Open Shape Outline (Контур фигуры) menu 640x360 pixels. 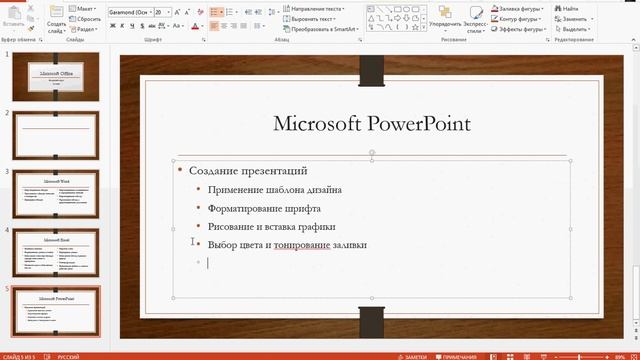click(x=516, y=19)
